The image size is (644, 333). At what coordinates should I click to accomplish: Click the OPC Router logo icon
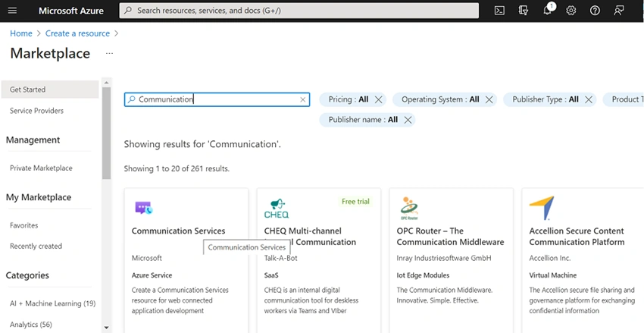click(408, 209)
